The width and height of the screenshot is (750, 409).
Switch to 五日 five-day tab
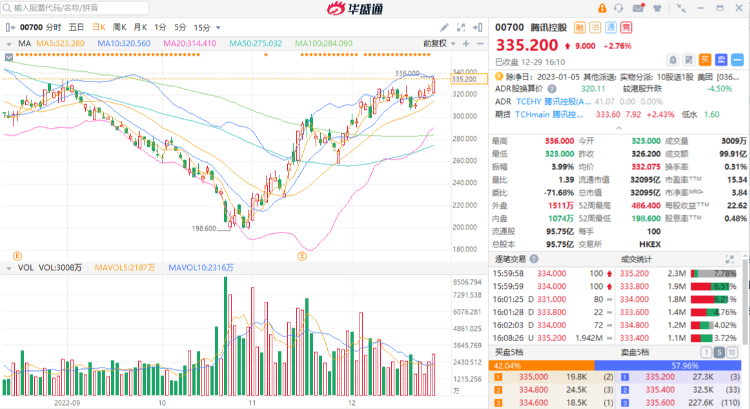tap(77, 27)
